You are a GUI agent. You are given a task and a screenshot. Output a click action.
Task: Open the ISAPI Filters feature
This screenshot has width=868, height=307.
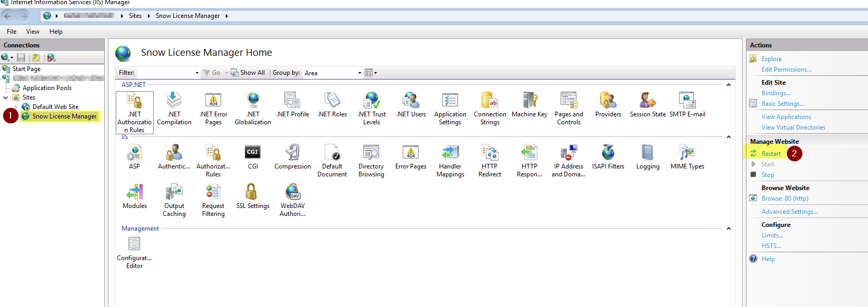point(608,157)
